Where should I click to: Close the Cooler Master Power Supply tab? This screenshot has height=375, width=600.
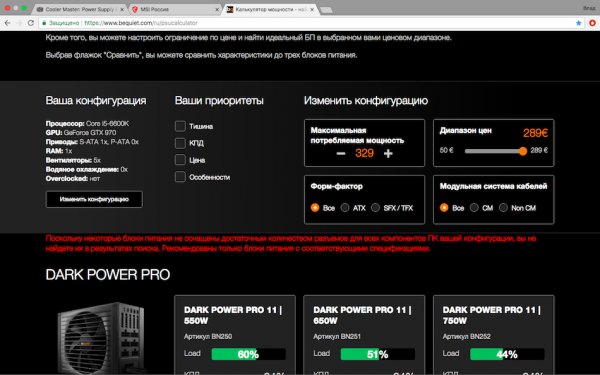(x=122, y=9)
